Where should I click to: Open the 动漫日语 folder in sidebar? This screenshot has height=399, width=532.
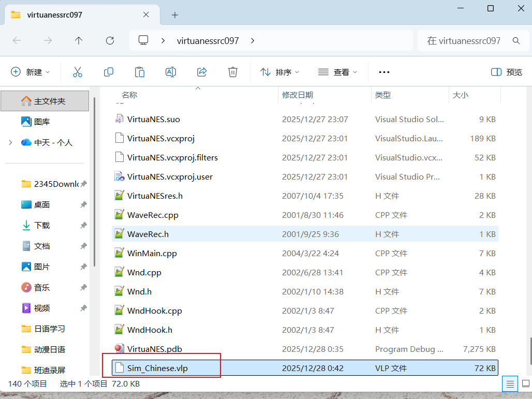[x=43, y=349]
